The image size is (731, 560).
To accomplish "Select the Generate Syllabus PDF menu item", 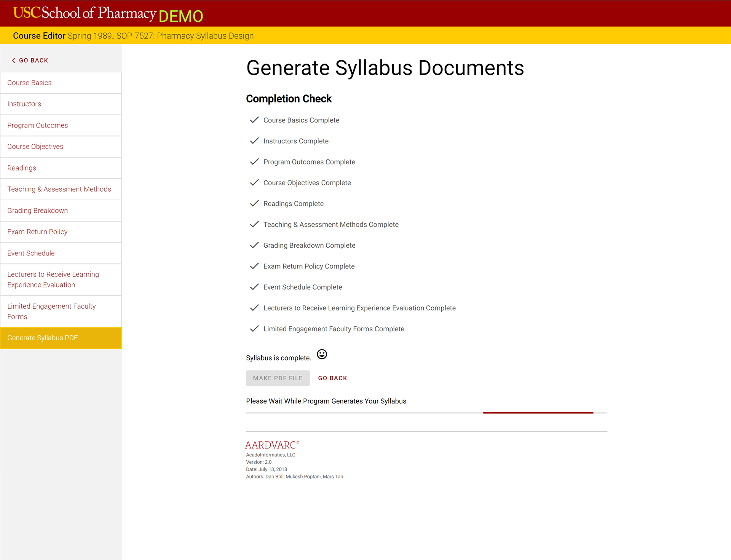I will pos(61,337).
